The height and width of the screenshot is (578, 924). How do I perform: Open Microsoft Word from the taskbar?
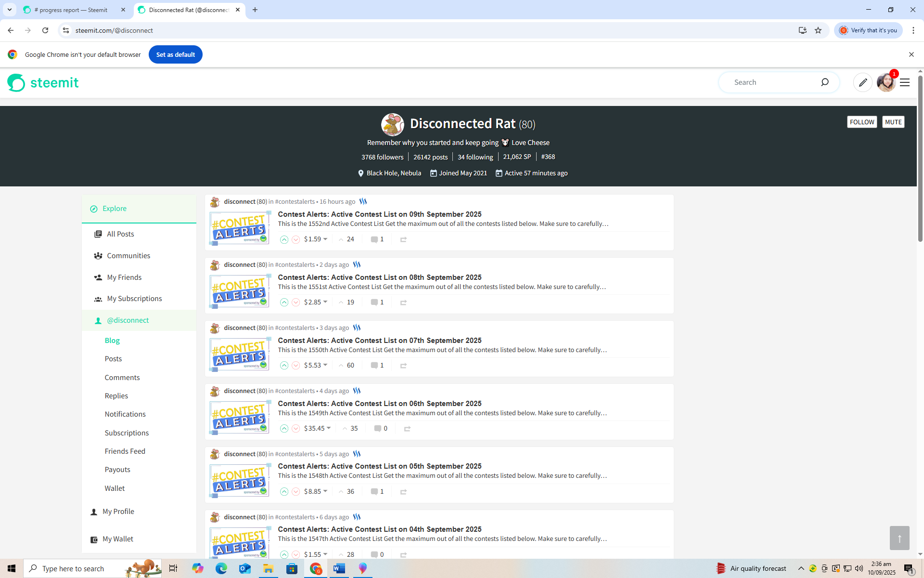tap(339, 568)
